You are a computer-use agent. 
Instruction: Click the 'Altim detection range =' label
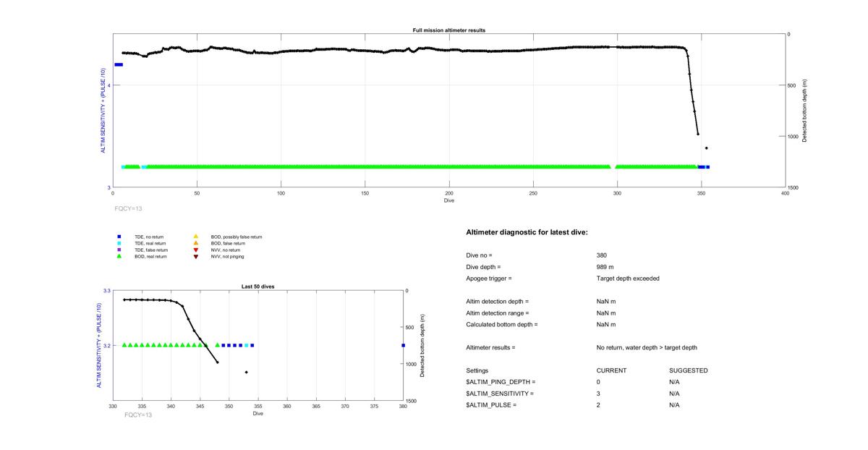click(498, 313)
